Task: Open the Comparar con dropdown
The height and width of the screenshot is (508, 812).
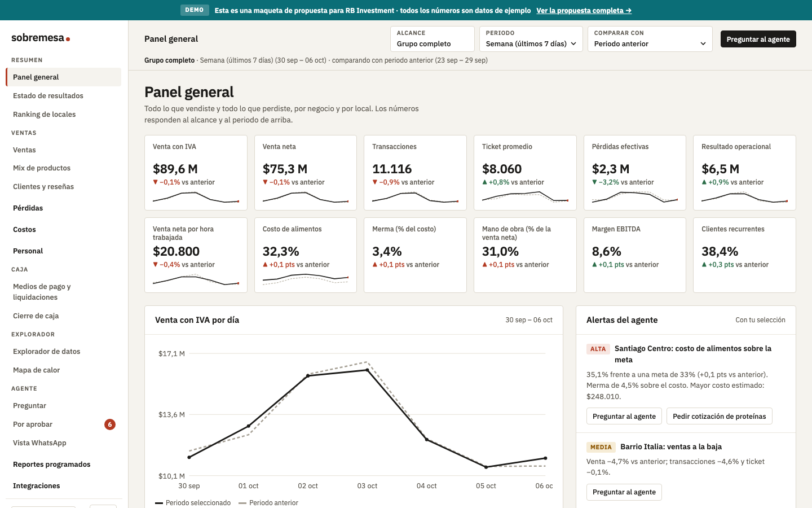Action: click(650, 39)
